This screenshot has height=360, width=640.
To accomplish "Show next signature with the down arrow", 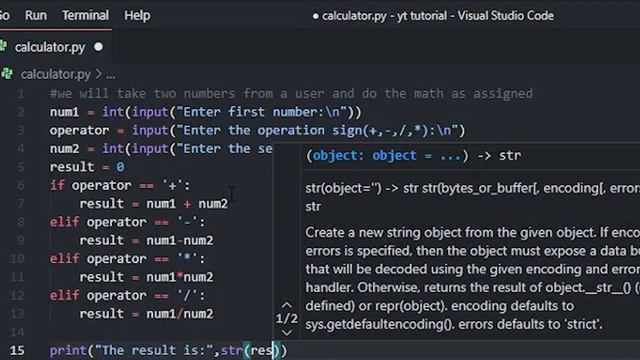I will (287, 333).
